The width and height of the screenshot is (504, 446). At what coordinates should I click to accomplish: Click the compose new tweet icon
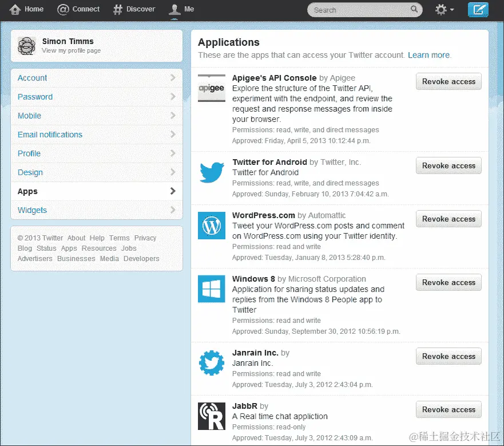coord(478,9)
